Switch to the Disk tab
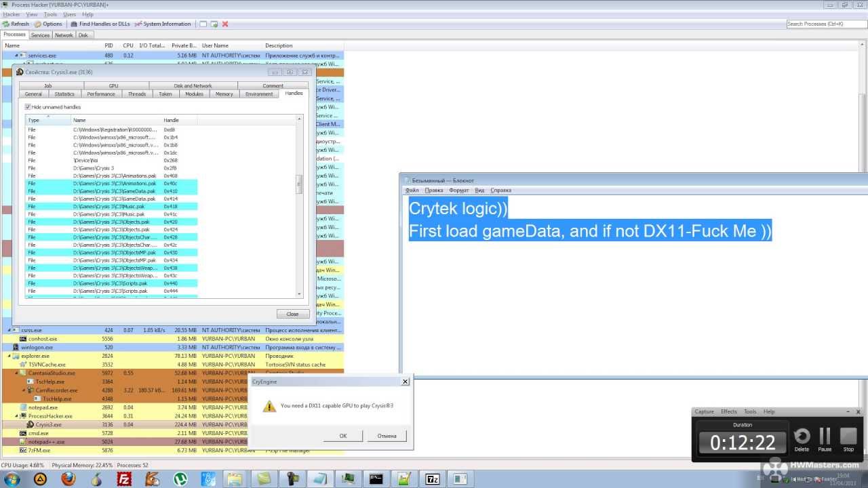868x488 pixels. click(x=83, y=35)
